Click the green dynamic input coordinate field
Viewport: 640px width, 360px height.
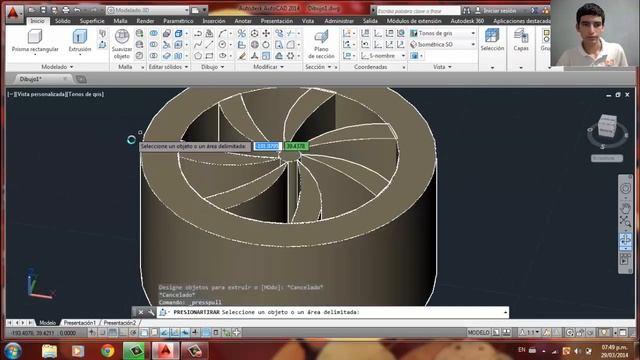pos(296,146)
